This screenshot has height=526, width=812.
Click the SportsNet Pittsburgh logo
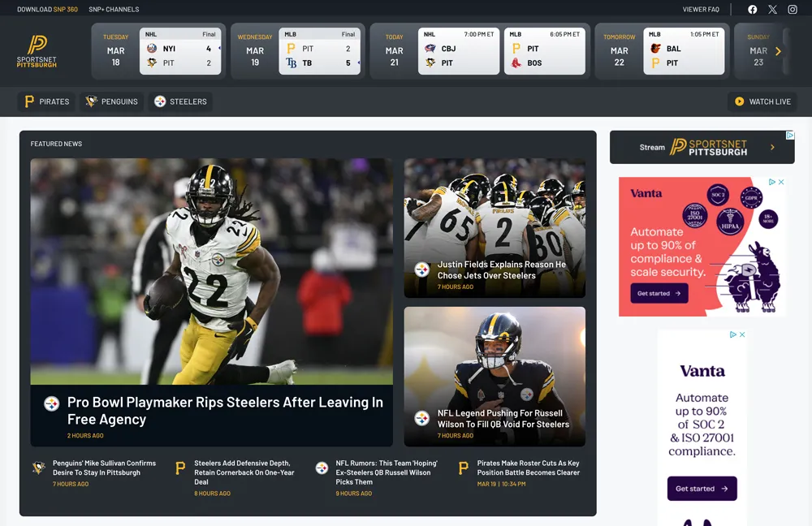(x=37, y=51)
